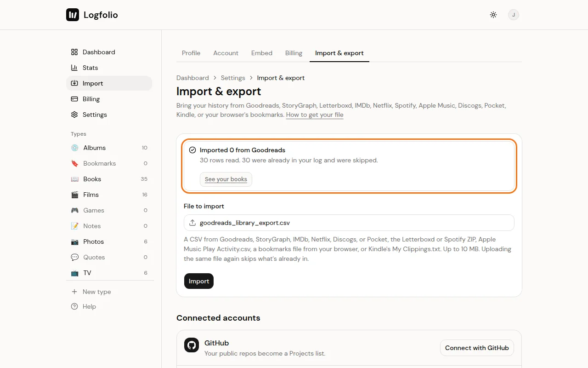Image resolution: width=588 pixels, height=368 pixels.
Task: Open the Films type
Action: [x=109, y=195]
